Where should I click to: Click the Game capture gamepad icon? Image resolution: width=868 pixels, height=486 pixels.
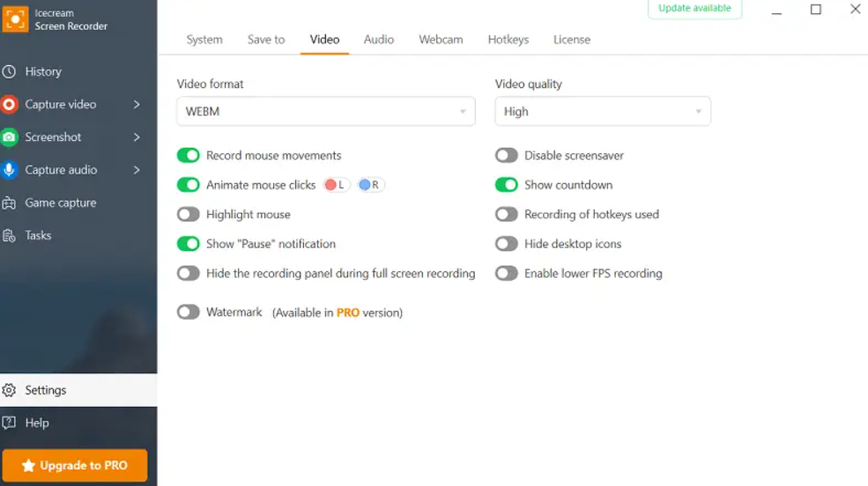click(x=10, y=203)
